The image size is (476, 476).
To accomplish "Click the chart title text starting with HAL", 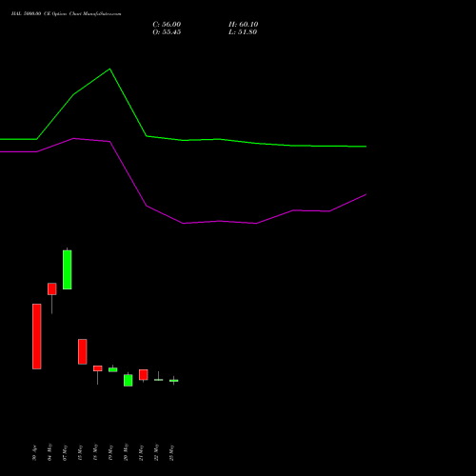I will [x=67, y=14].
